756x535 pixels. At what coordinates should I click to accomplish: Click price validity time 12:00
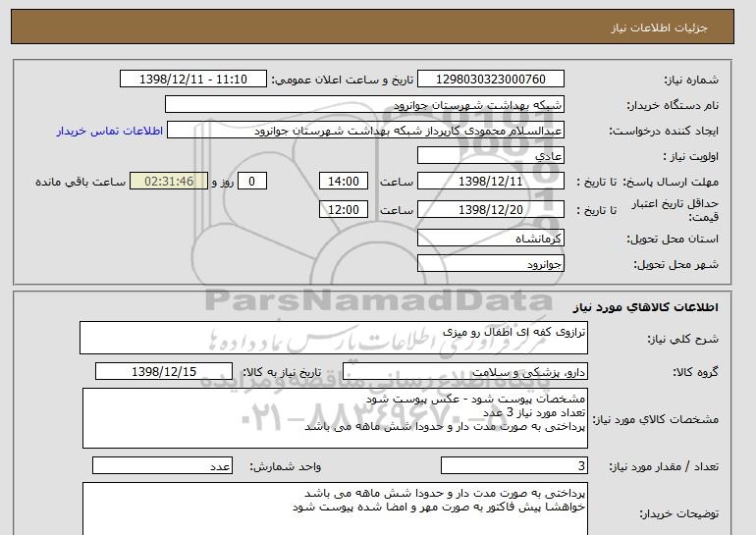[344, 210]
